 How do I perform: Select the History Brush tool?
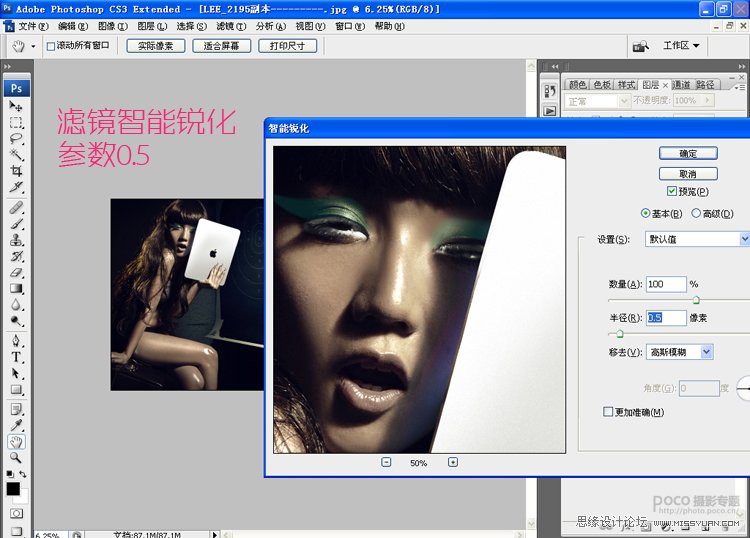coord(16,256)
